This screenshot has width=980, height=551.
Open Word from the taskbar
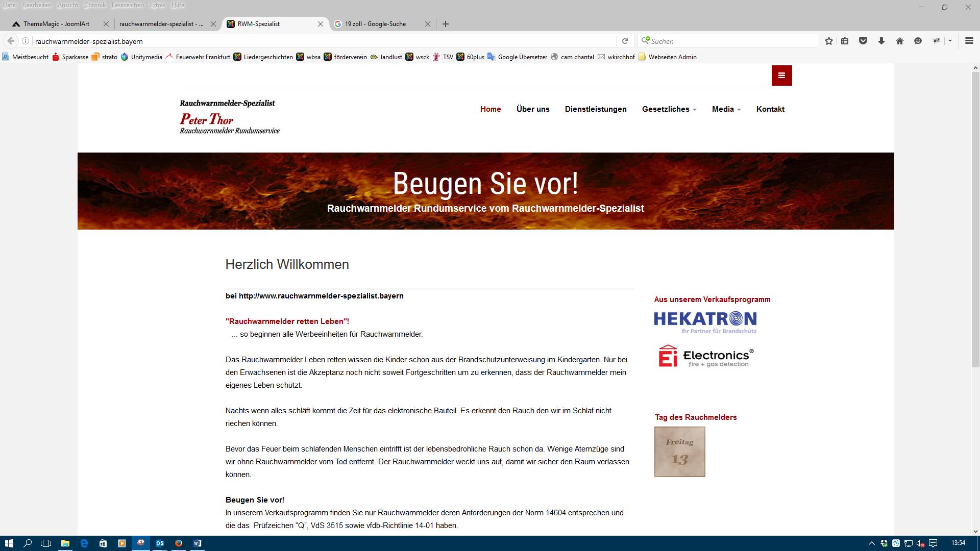point(198,543)
